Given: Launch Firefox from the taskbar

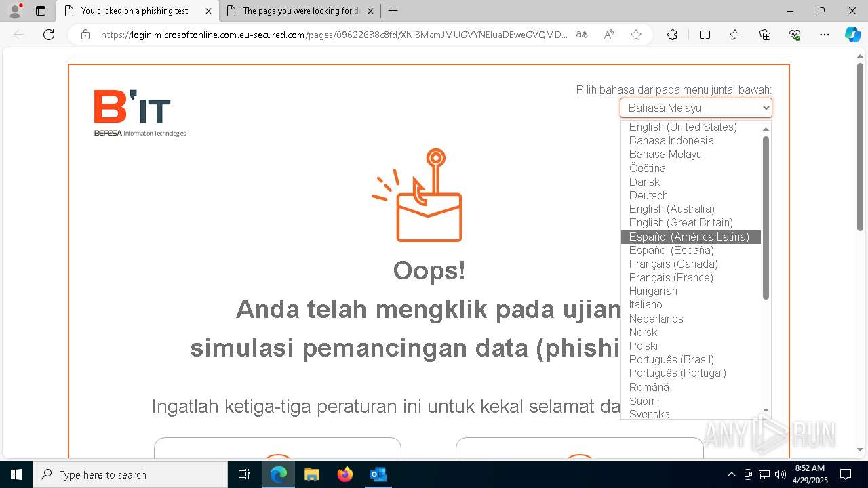Looking at the screenshot, I should click(x=344, y=474).
